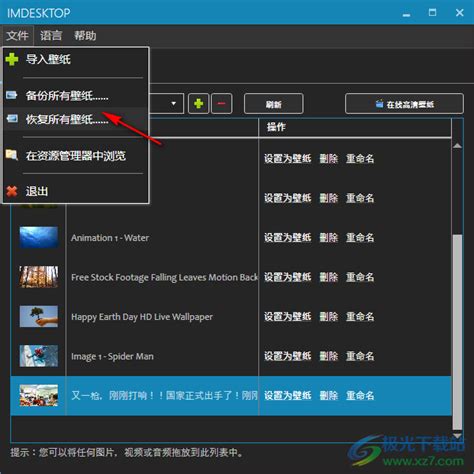This screenshot has width=474, height=474.
Task: Open the playlist dropdown arrow
Action: click(x=173, y=104)
